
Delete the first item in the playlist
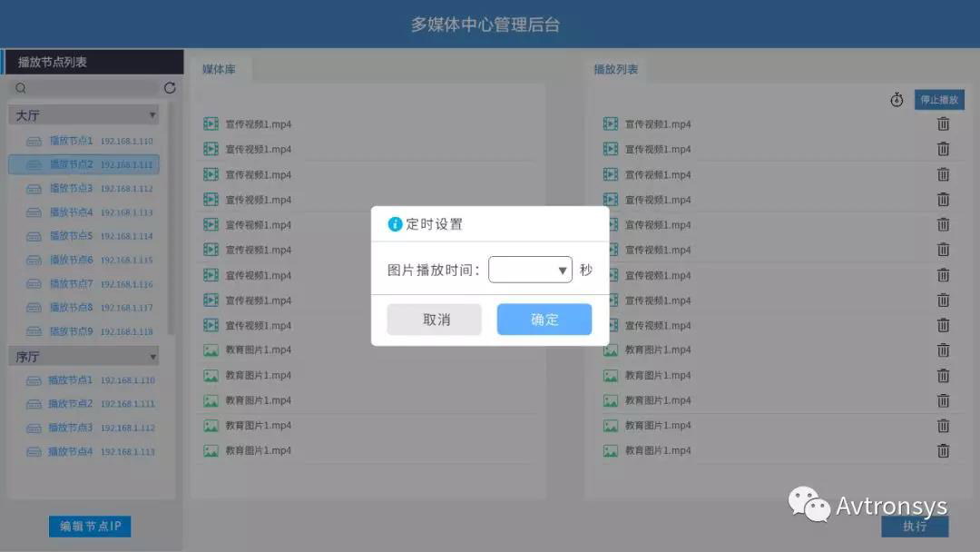(943, 124)
